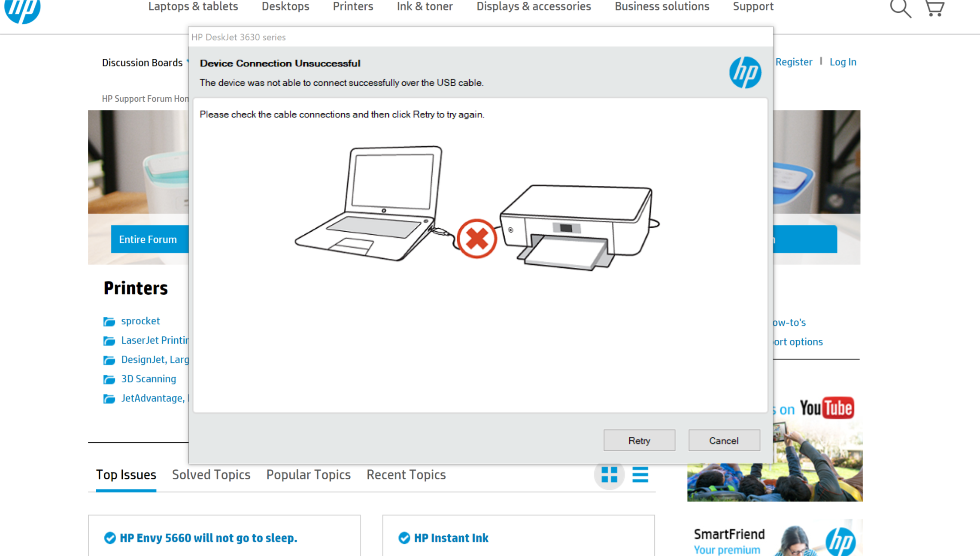
Task: Click the Cancel button in dialog
Action: click(x=724, y=440)
